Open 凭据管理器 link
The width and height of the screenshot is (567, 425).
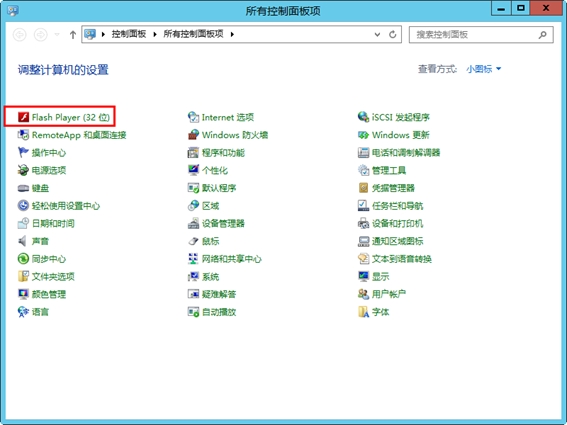(393, 188)
